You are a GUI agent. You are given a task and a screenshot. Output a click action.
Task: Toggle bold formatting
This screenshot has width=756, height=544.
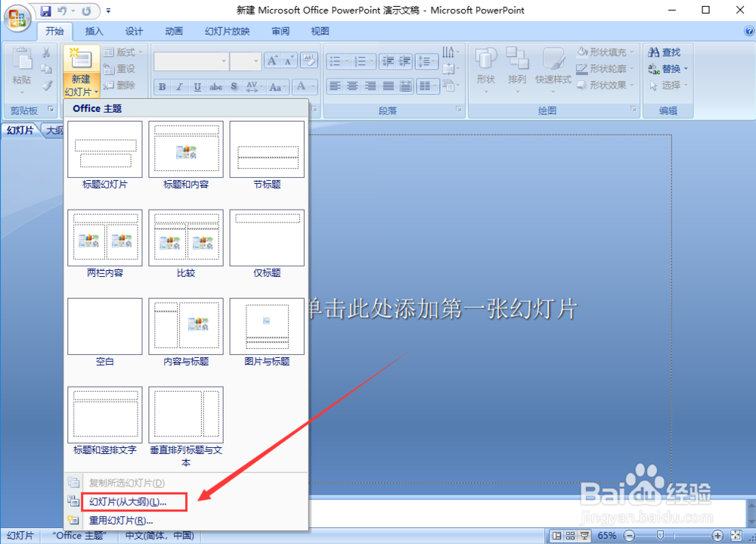pyautogui.click(x=163, y=87)
